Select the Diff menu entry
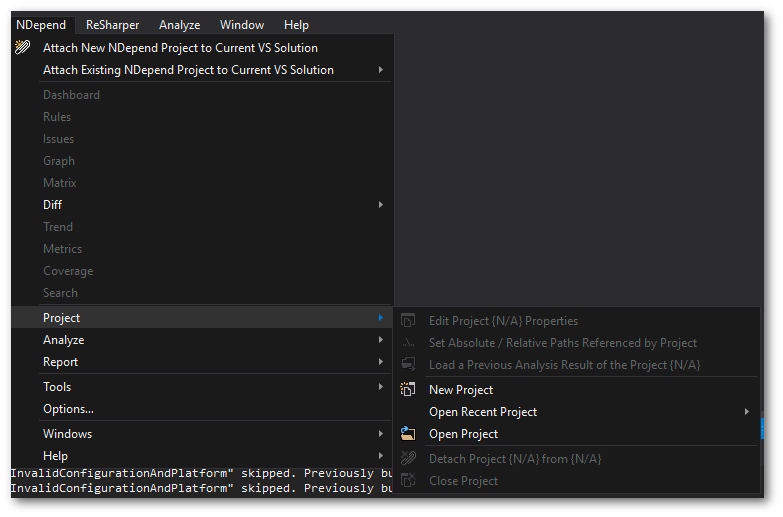Viewport: 783px width, 517px height. point(202,204)
